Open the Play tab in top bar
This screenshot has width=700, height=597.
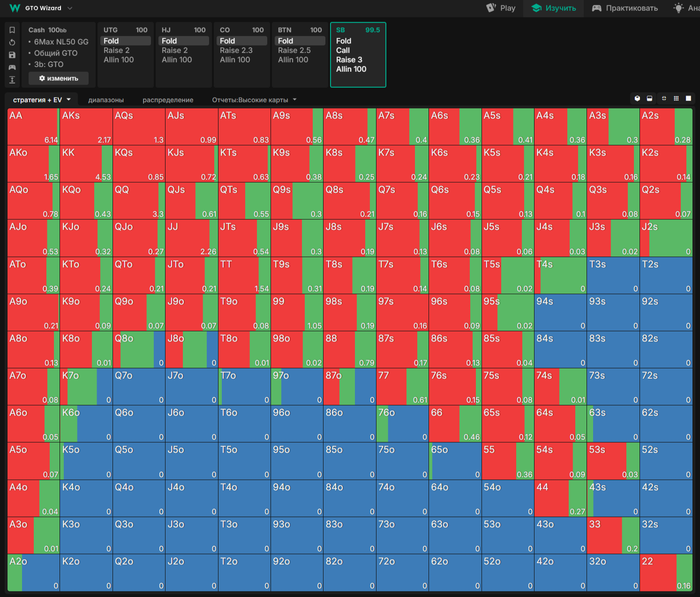click(501, 8)
